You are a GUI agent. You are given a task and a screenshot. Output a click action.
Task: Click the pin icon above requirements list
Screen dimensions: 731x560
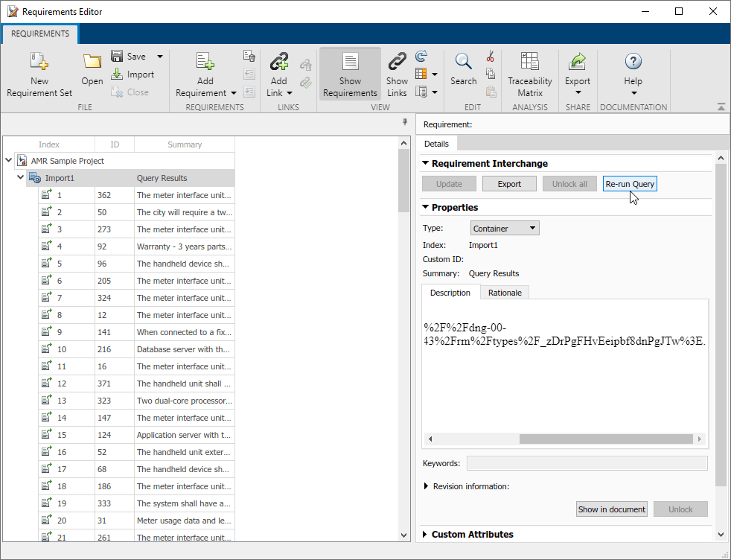[405, 122]
